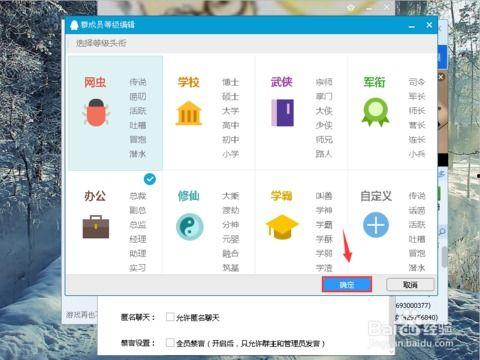This screenshot has width=480, height=360.
Task: Click the blue checkmark on 办公 card
Action: 150,179
